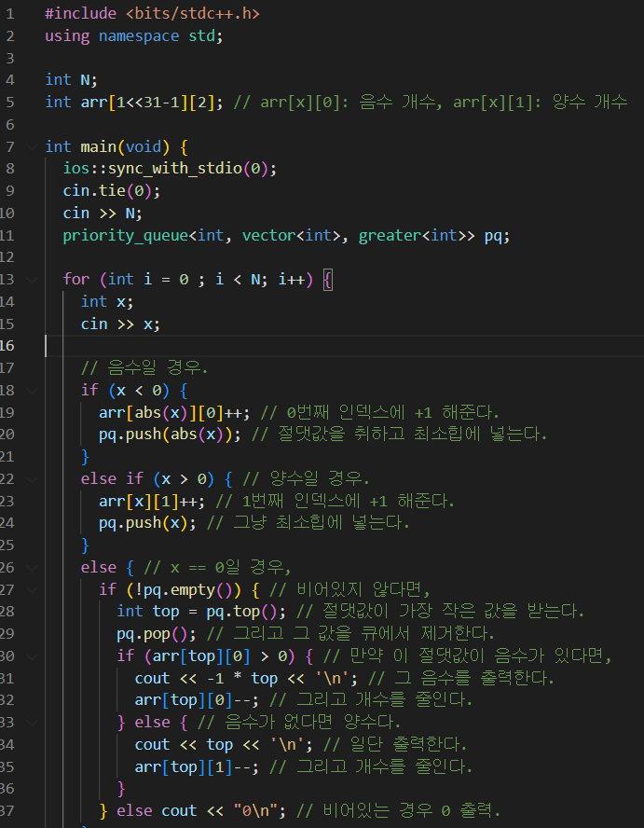The height and width of the screenshot is (828, 644).
Task: Click the for keyword on line 13
Action: click(x=76, y=279)
